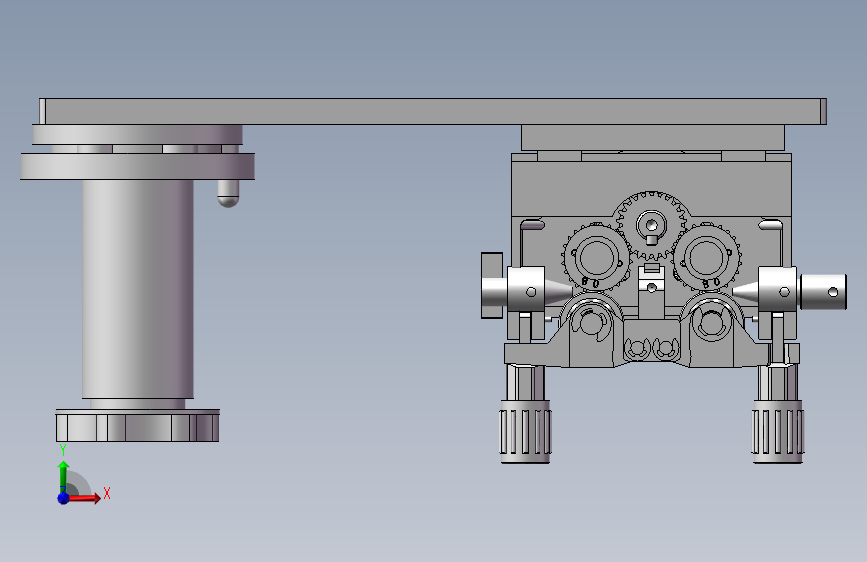
Task: Click the green Y axis of the triad
Action: coord(63,476)
